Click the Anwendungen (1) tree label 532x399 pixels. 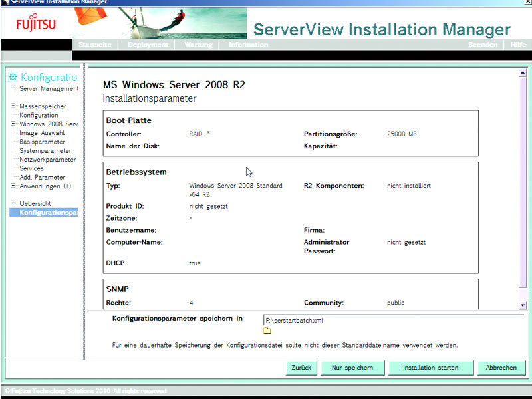[45, 186]
